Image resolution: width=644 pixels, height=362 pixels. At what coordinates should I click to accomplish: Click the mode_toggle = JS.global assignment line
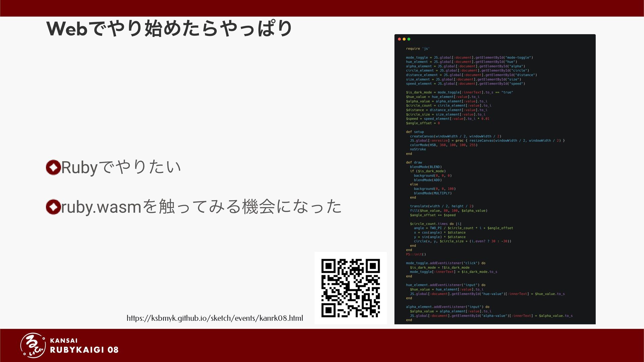pyautogui.click(x=469, y=58)
